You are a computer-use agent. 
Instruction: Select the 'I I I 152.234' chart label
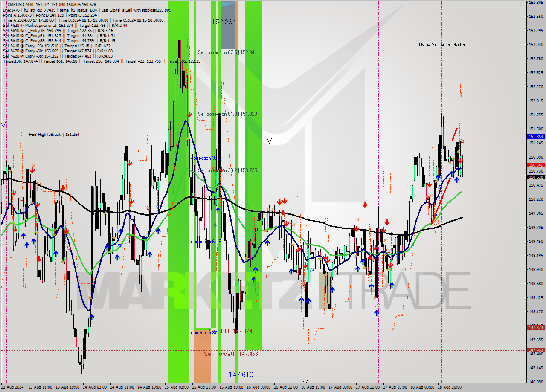[x=218, y=22]
